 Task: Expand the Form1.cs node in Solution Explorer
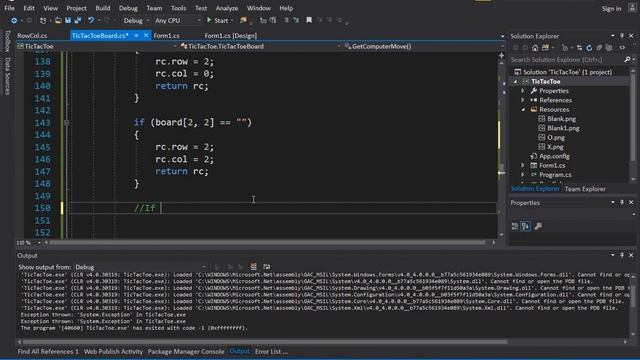coord(523,165)
